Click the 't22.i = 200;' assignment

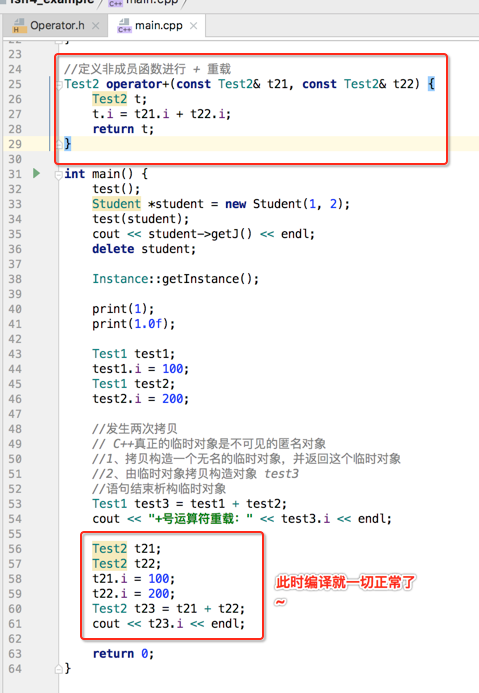[x=133, y=594]
